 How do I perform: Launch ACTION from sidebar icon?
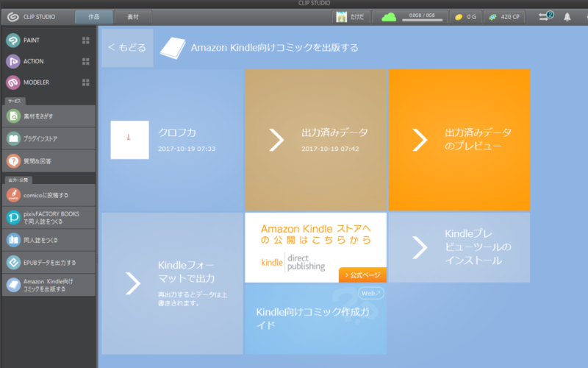coord(13,61)
